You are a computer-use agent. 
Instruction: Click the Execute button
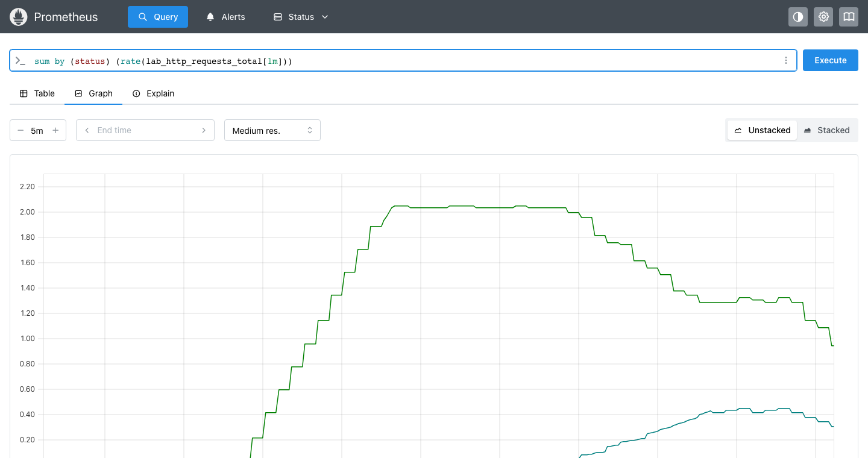(831, 60)
